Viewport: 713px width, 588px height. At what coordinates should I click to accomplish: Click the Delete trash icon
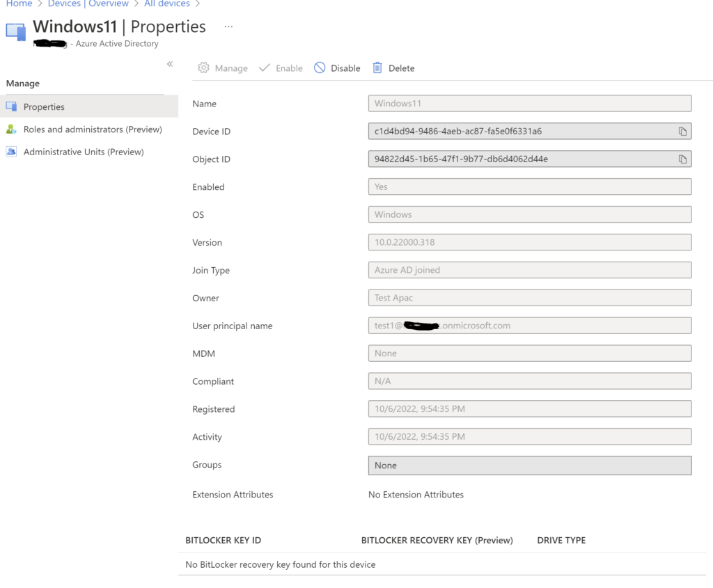(377, 68)
